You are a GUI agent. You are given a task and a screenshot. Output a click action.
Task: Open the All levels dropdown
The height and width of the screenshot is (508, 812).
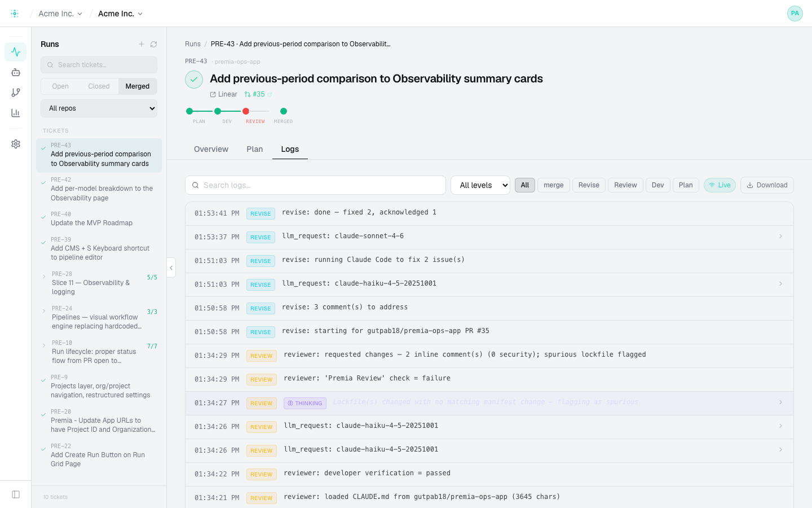tap(480, 185)
